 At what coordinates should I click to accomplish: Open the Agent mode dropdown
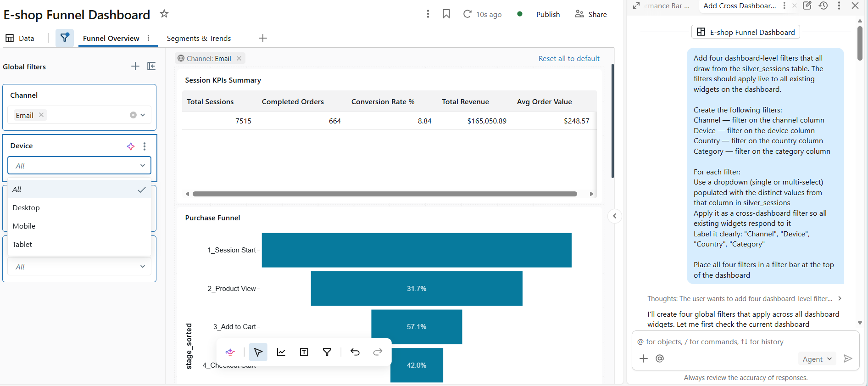[817, 359]
